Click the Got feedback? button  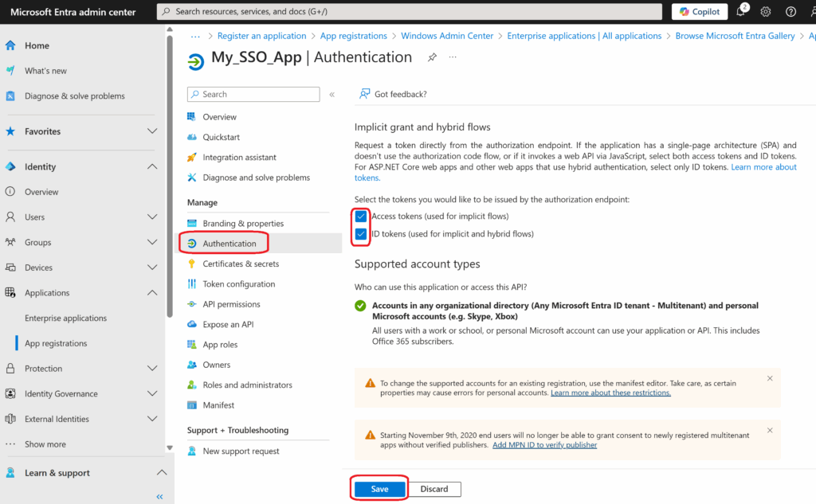[393, 94]
